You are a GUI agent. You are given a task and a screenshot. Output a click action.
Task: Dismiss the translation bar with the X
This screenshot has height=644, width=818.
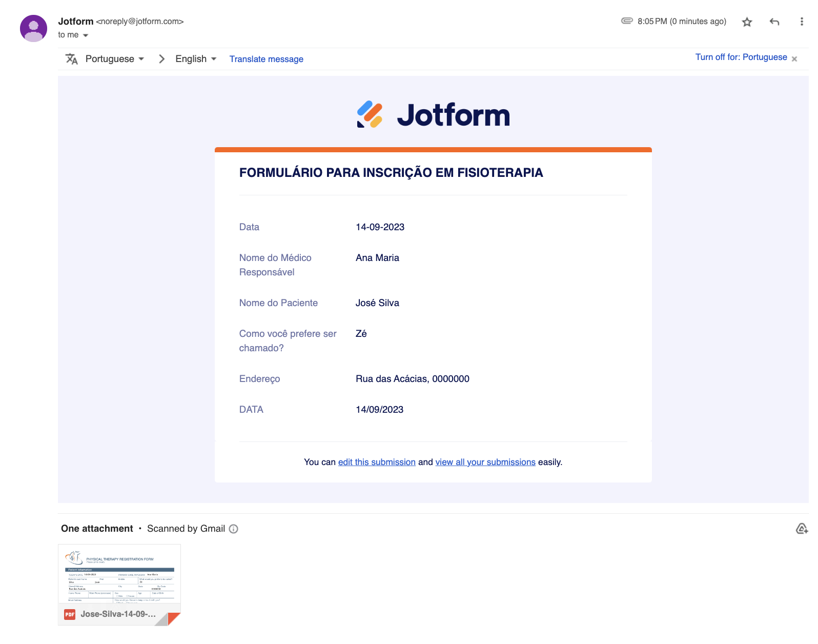pyautogui.click(x=794, y=59)
